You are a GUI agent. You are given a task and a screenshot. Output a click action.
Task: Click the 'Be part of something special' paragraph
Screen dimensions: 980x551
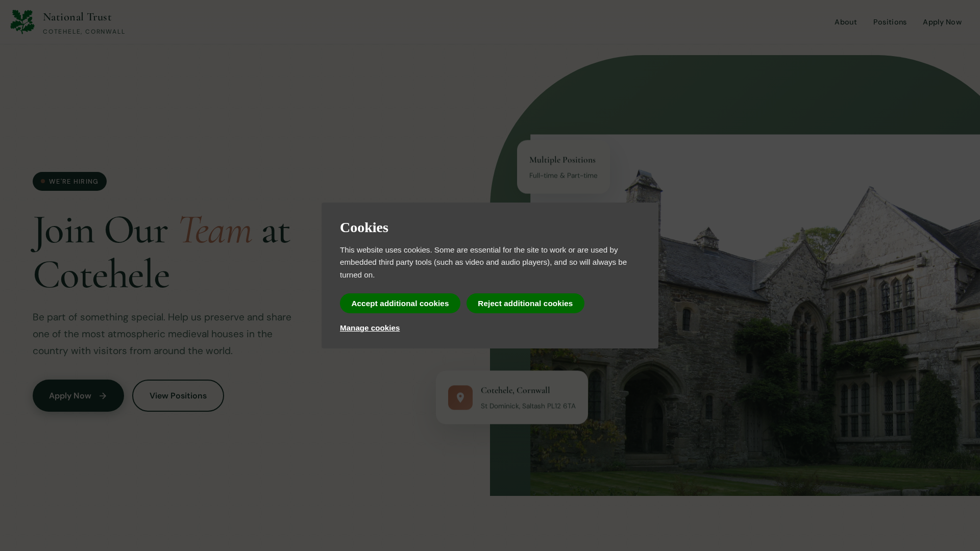click(162, 334)
